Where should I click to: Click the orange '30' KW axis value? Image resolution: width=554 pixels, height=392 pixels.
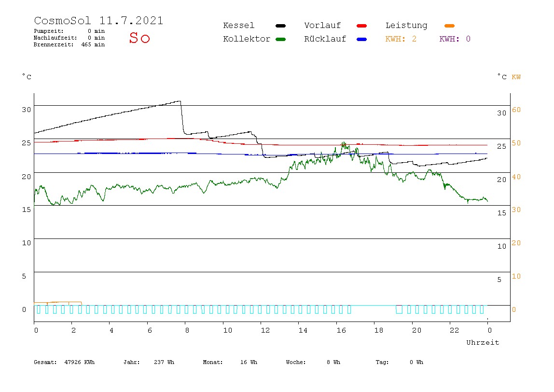pyautogui.click(x=516, y=210)
